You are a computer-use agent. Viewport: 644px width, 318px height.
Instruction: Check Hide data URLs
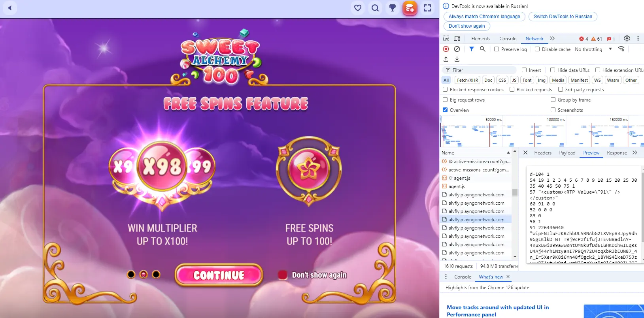point(553,70)
